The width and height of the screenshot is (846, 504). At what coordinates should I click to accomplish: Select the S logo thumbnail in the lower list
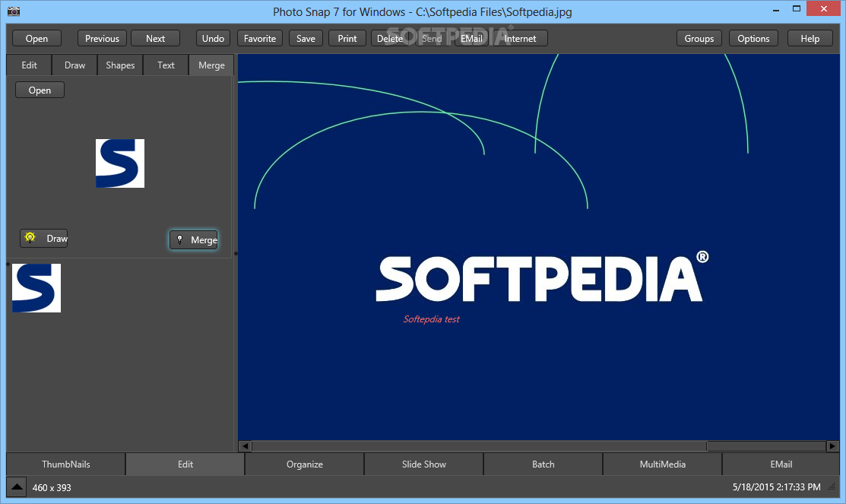36,288
